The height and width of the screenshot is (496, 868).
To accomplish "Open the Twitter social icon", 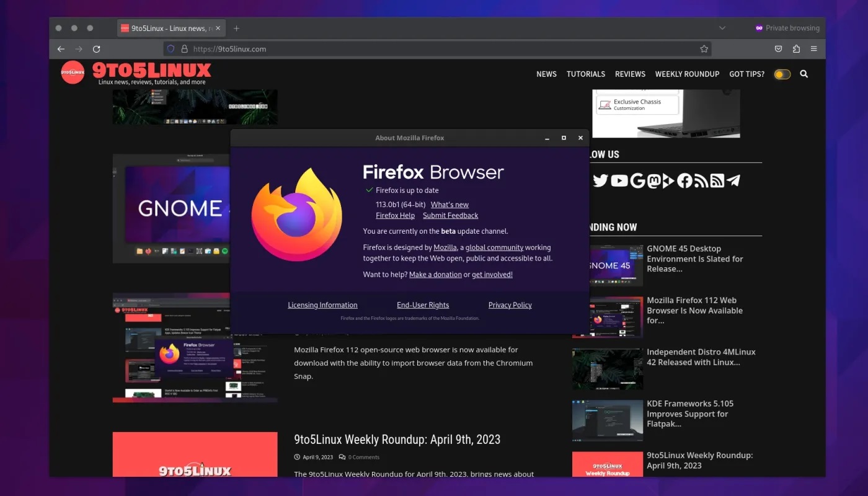I will click(x=600, y=180).
